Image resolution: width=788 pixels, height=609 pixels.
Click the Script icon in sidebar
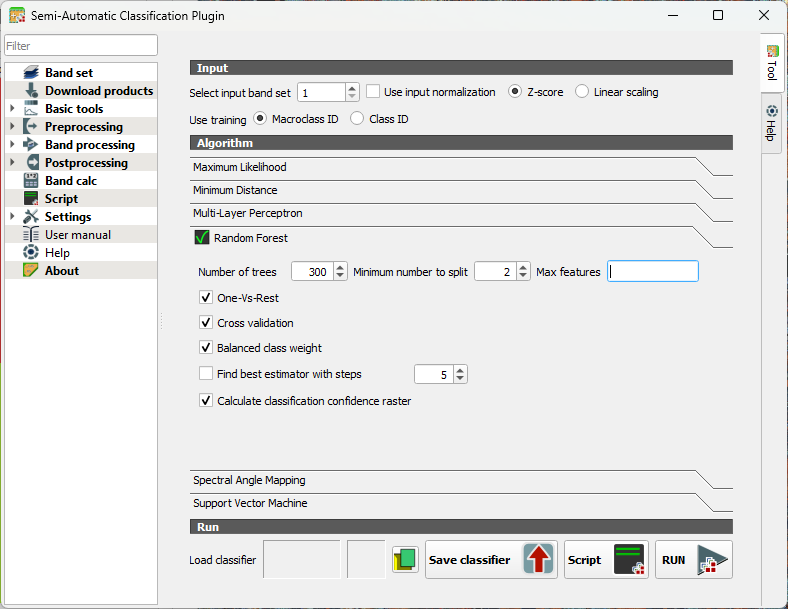tap(30, 199)
